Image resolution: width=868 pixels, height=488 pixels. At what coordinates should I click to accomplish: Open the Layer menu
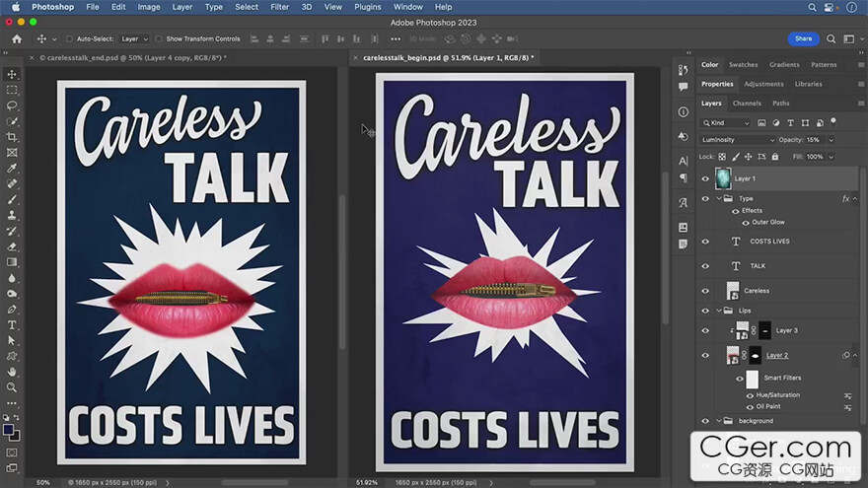click(182, 7)
